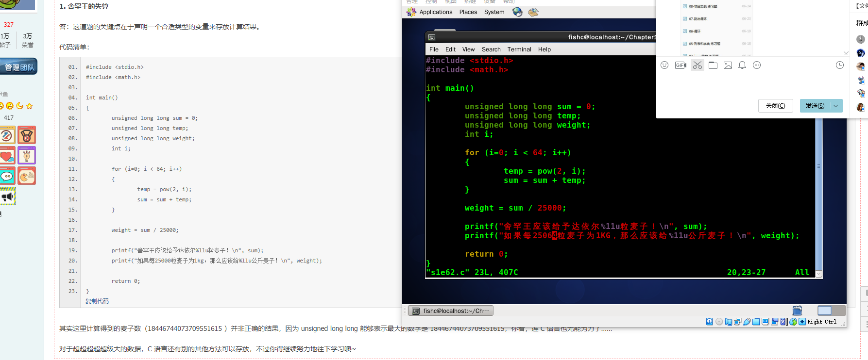Image resolution: width=868 pixels, height=360 pixels.
Task: Click the megaphone badge in forum sidebar
Action: [x=7, y=196]
